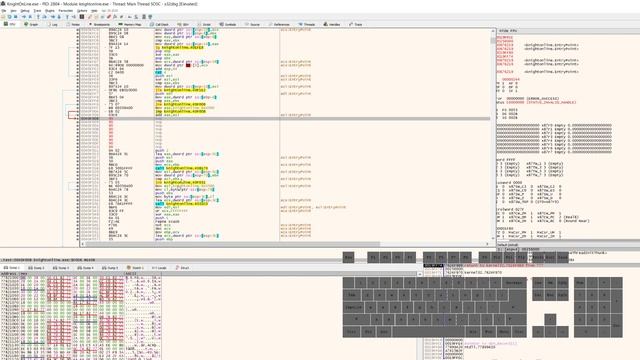640x360 pixels.
Task: Click the Pause toolbar icon
Action: 30,17
